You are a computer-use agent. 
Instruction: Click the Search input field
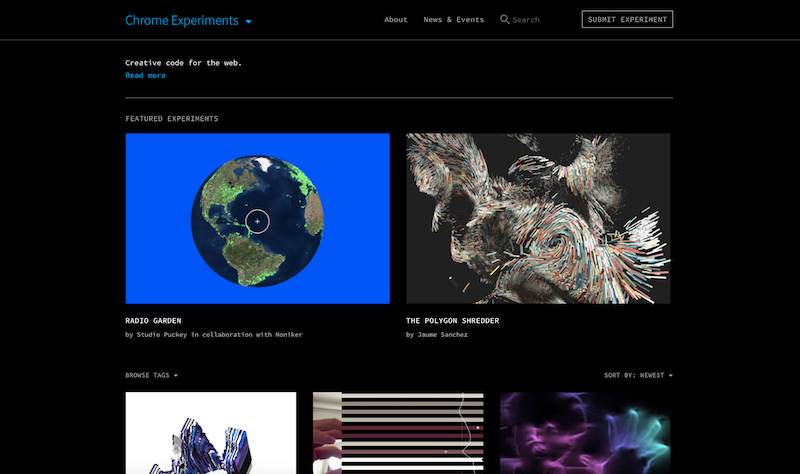[526, 19]
